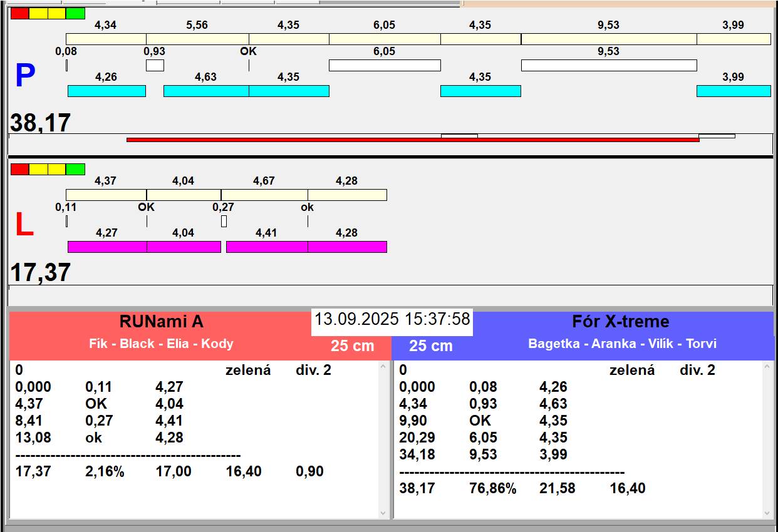Click the Bagetka - Aranka - Vilík - Torvi lineup

tap(623, 344)
